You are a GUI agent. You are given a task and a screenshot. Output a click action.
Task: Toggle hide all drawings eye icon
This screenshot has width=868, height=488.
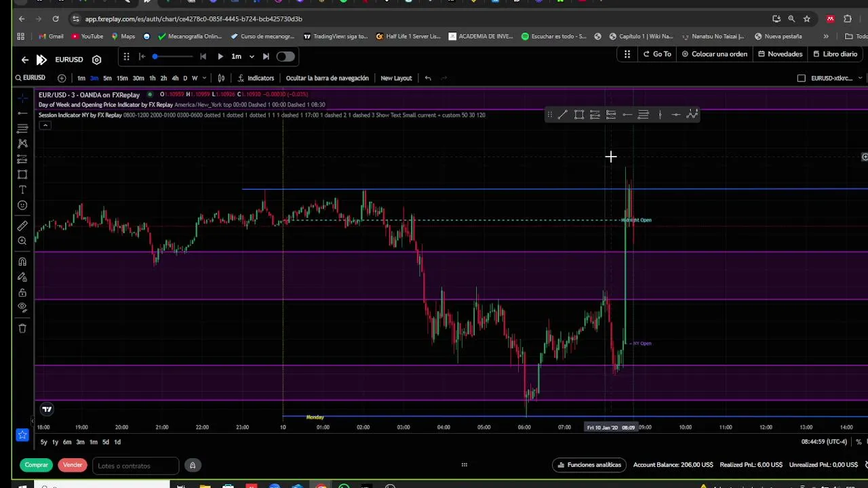tap(22, 308)
